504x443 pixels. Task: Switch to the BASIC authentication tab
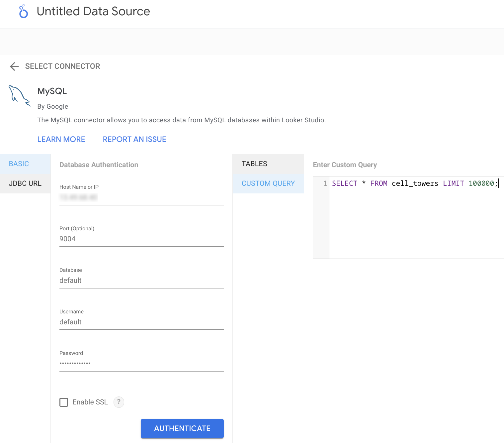click(19, 164)
